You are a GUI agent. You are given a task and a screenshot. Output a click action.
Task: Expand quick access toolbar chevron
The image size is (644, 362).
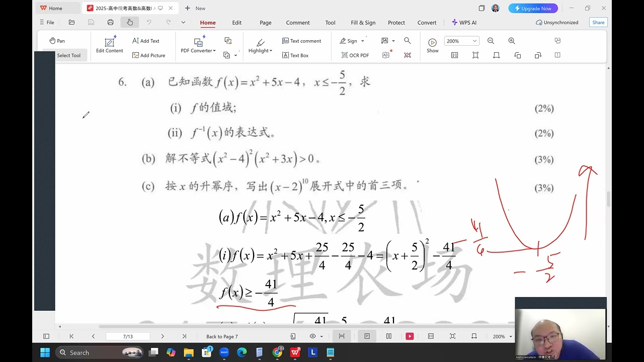[x=183, y=22]
